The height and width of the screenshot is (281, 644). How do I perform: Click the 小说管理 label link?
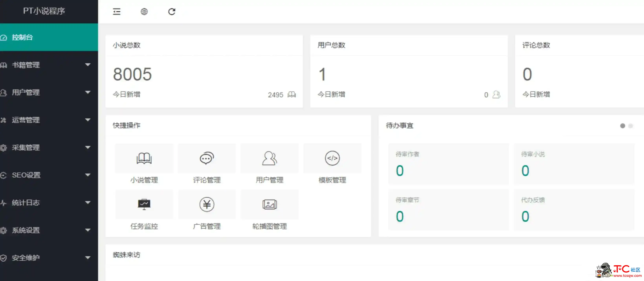144,180
